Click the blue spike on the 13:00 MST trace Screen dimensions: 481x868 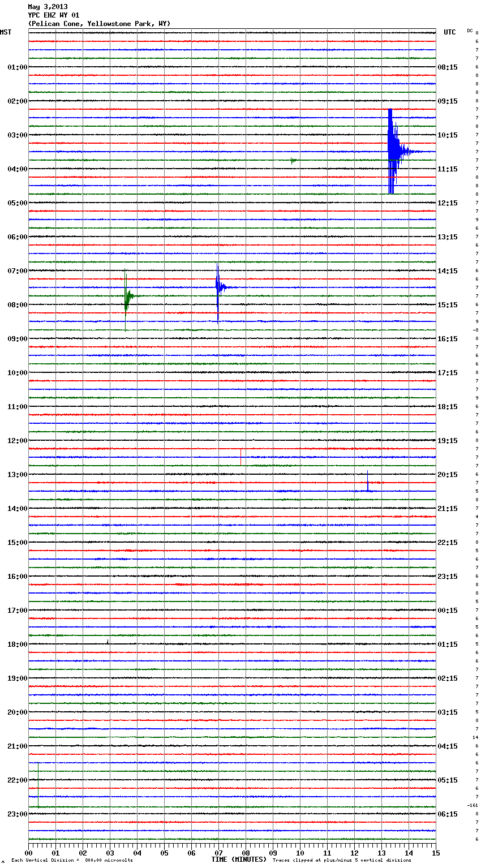(x=368, y=482)
